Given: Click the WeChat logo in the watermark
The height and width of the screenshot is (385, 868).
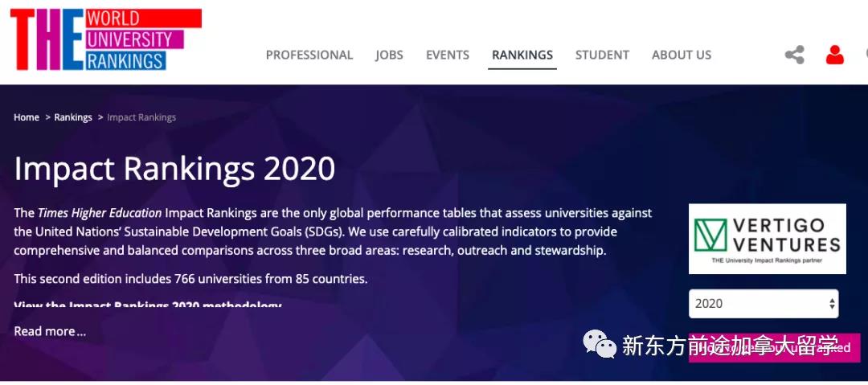Looking at the screenshot, I should (x=600, y=344).
